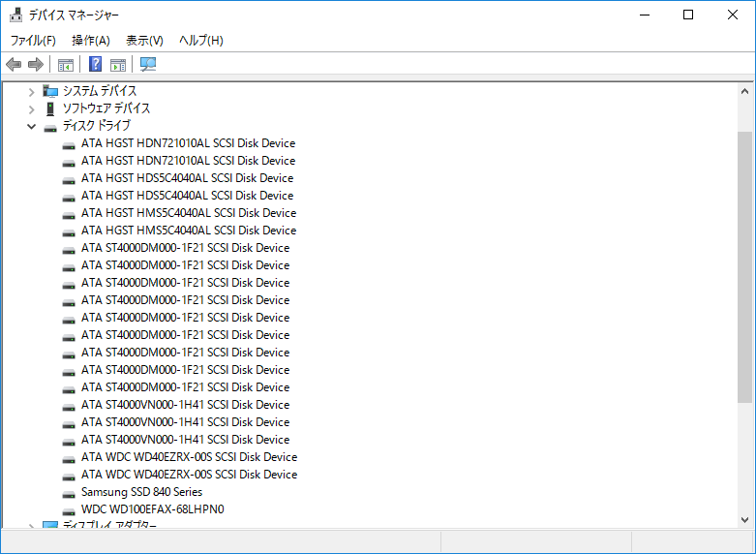Select the システム デバイス tree label

[x=100, y=91]
